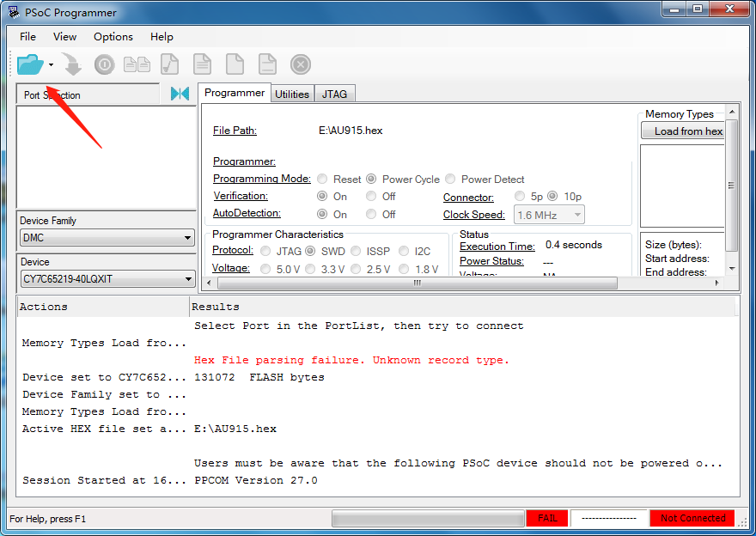Select 3.3 V voltage
Image resolution: width=756 pixels, height=536 pixels.
(x=310, y=269)
